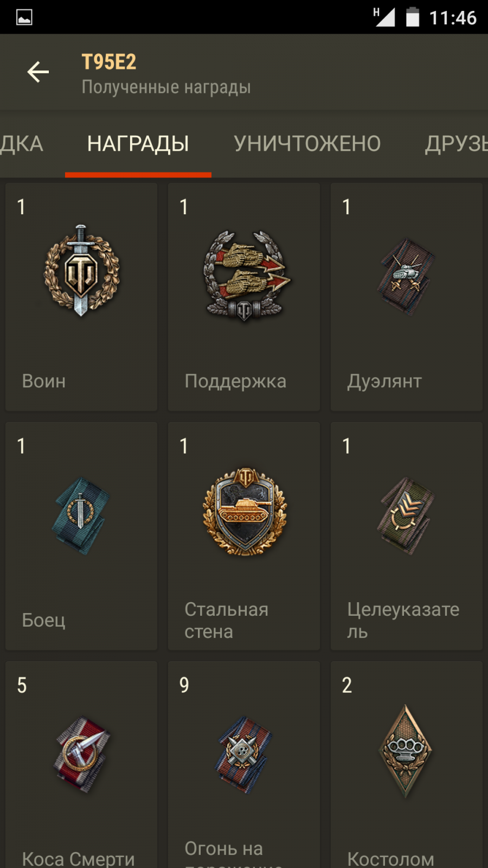Image resolution: width=488 pixels, height=868 pixels.
Task: Open the Боец teal ribbon icon
Action: click(81, 516)
